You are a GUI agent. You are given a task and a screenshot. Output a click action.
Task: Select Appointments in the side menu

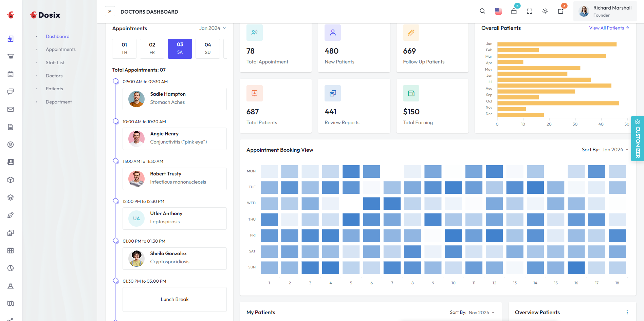click(61, 49)
